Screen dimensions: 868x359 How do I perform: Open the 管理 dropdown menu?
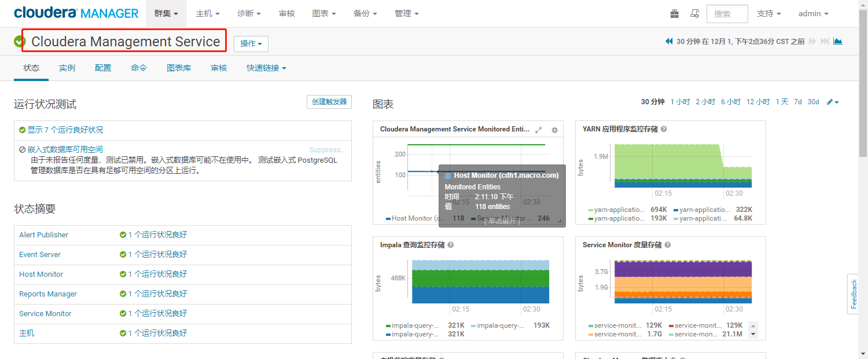pyautogui.click(x=407, y=13)
